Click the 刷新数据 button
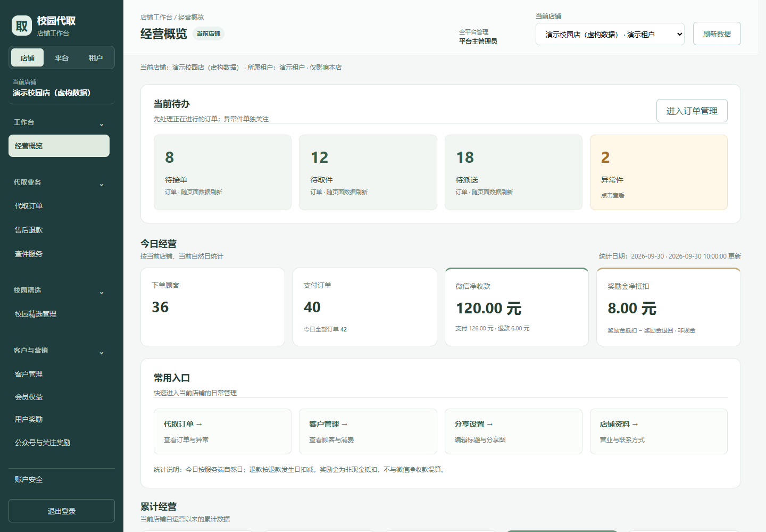 (717, 34)
